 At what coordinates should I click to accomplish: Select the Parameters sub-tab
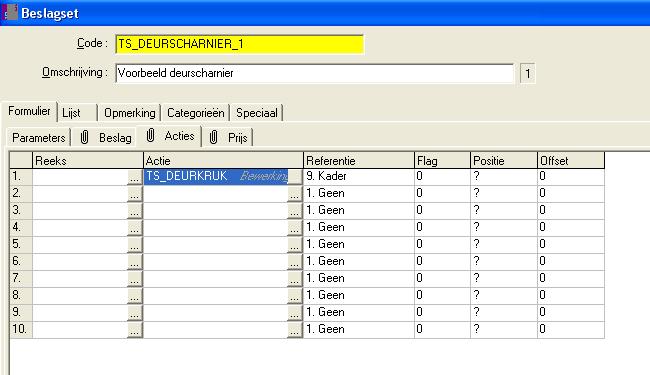tap(39, 138)
